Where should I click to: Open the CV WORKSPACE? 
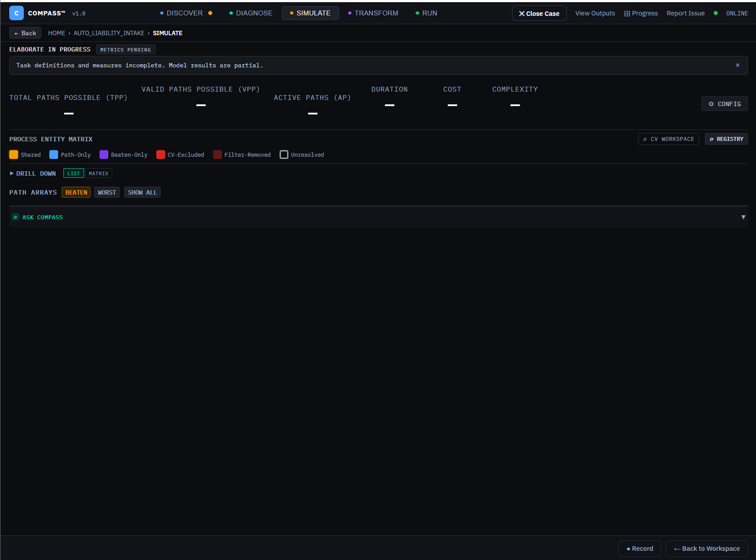coord(668,139)
